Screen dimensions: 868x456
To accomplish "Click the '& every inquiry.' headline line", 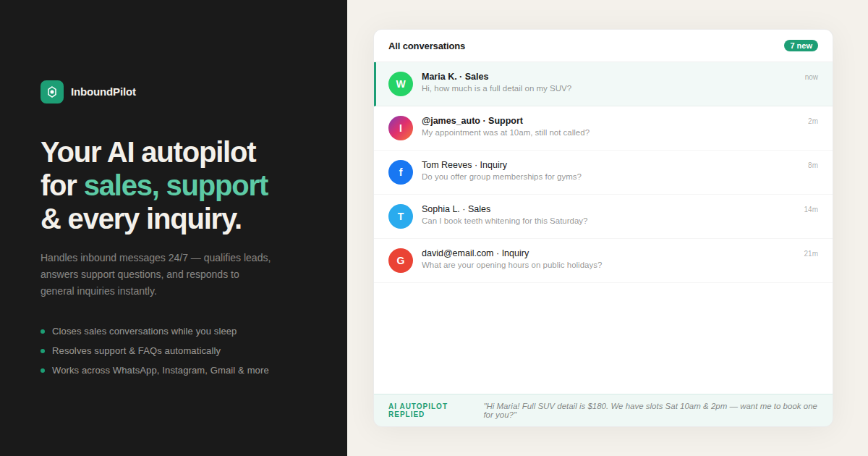I will 141,219.
